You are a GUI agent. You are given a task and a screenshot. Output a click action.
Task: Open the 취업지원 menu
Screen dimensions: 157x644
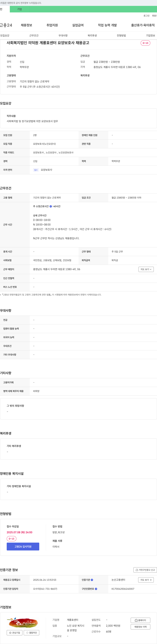click(x=52, y=25)
